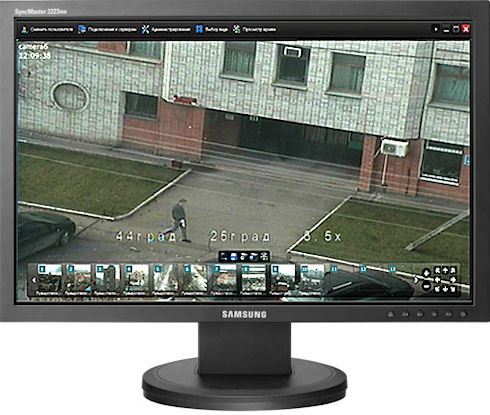The image size is (490, 415).
Task: Open the view selection menu item
Action: pos(212,29)
